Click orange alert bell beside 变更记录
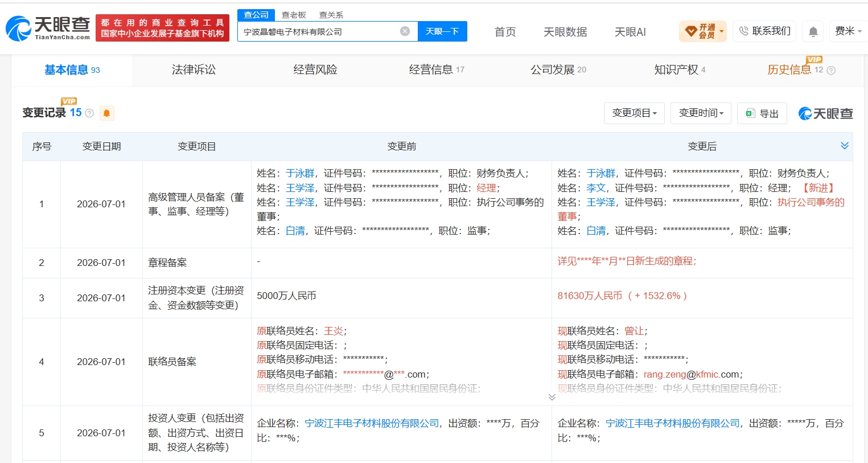Viewport: 868px width, 463px height. [x=106, y=113]
